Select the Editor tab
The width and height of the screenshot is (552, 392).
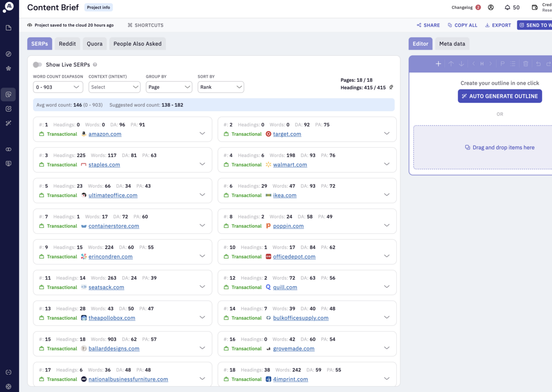point(420,44)
